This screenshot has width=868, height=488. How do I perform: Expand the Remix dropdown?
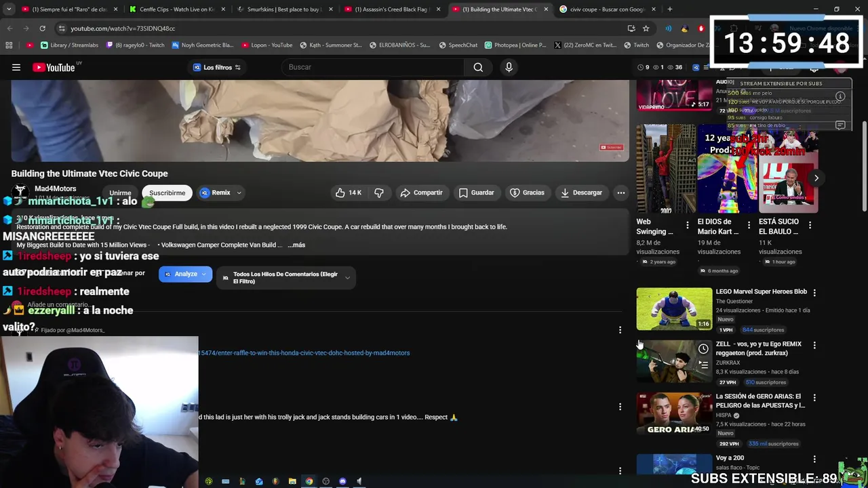click(221, 192)
